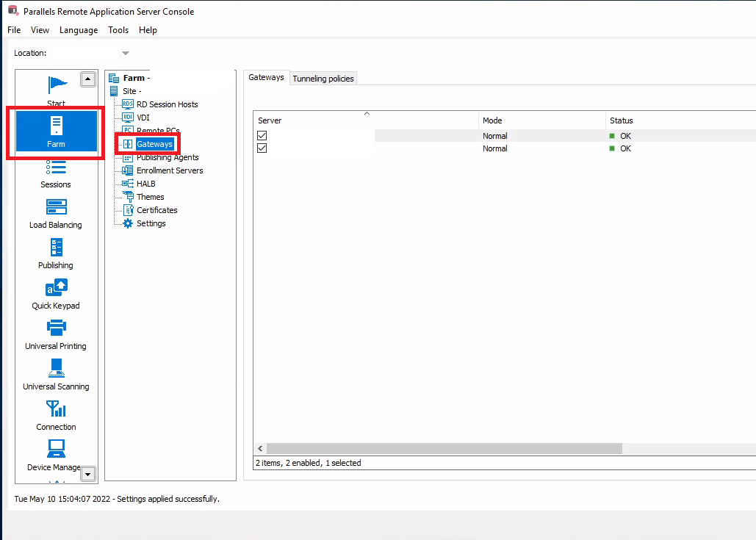Open the Connection category icon
This screenshot has height=540, width=756.
(56, 410)
